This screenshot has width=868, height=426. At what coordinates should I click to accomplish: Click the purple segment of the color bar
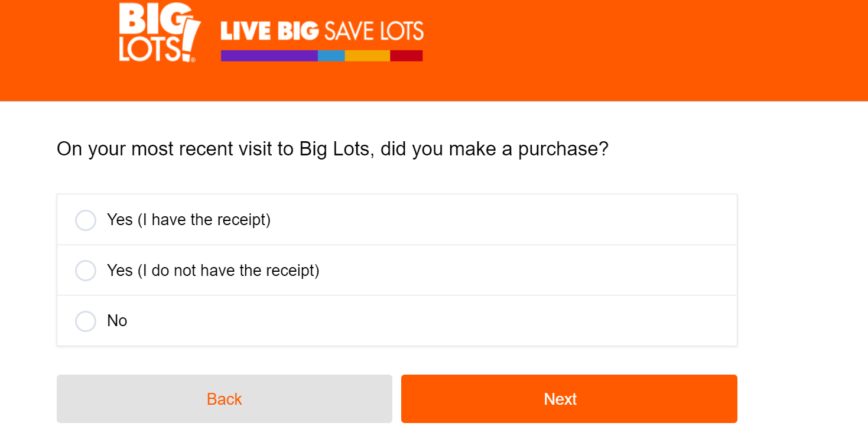(269, 56)
